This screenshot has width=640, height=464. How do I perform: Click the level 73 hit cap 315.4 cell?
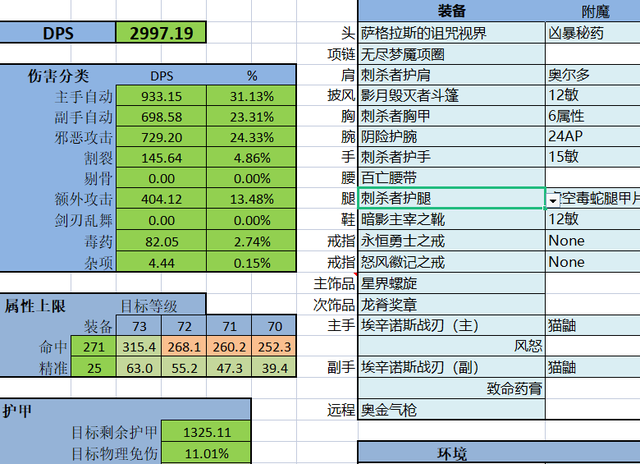tap(139, 346)
